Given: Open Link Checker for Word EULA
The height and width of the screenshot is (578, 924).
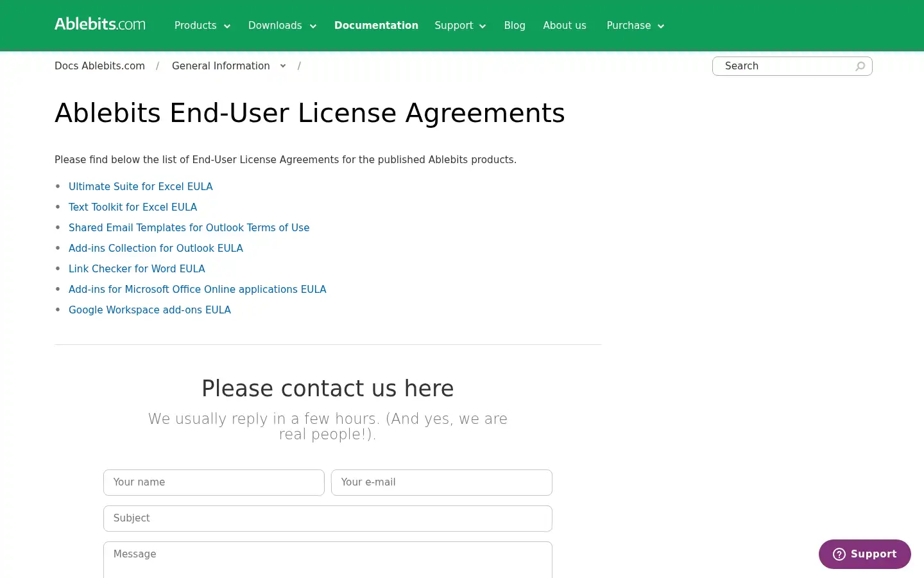Looking at the screenshot, I should tap(137, 269).
